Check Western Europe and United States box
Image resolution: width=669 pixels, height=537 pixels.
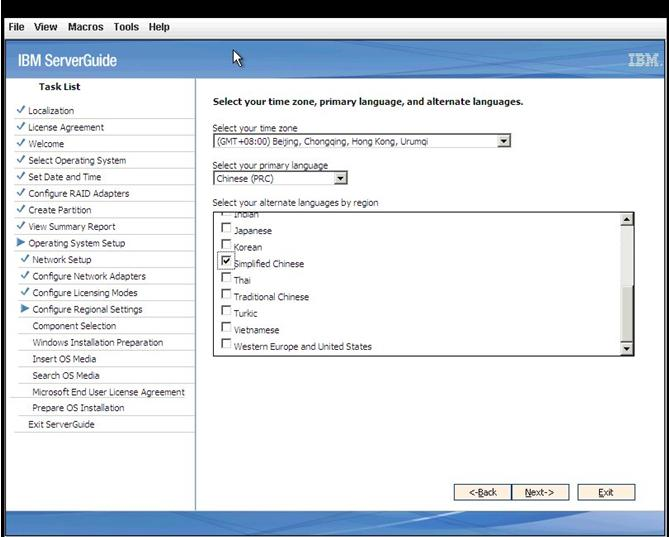click(226, 344)
